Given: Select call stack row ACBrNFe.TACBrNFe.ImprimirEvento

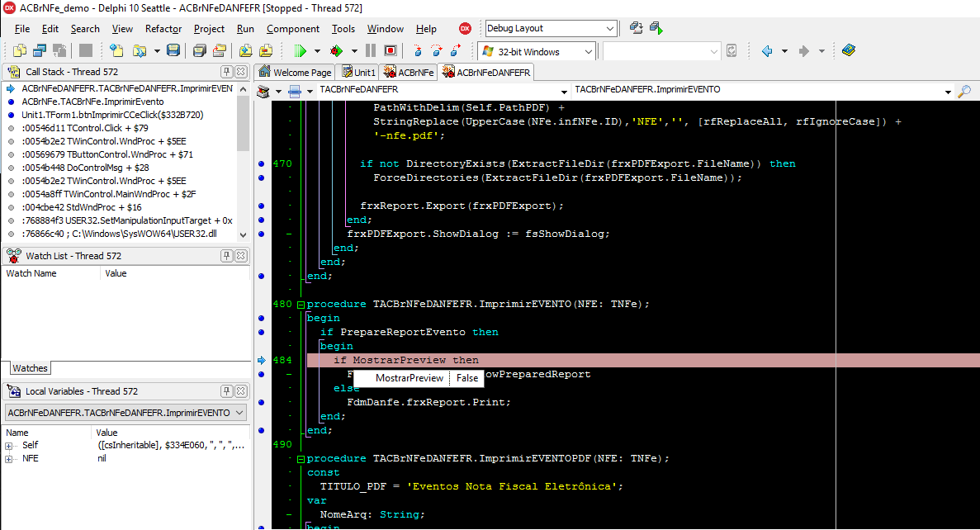Looking at the screenshot, I should [x=92, y=102].
